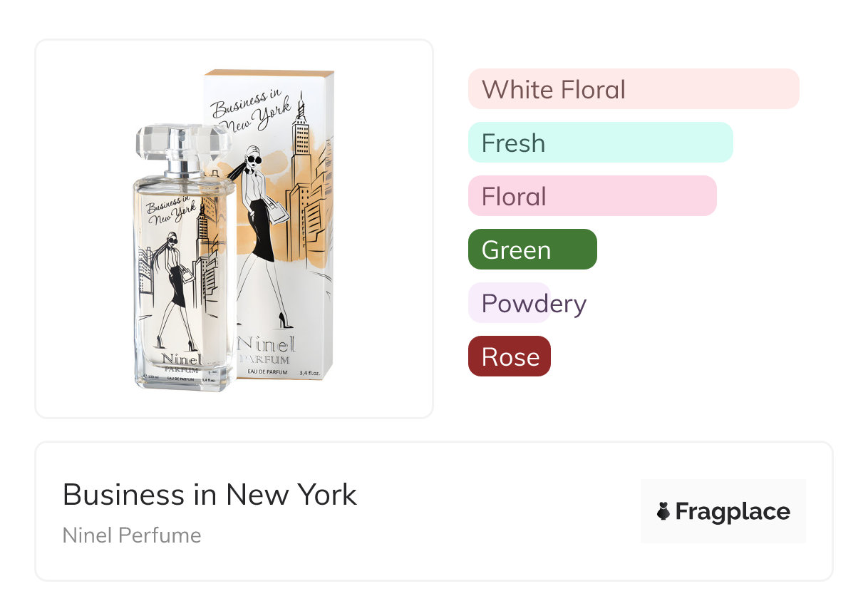Click the crystal bottle cap
The width and height of the screenshot is (868, 616).
[x=182, y=145]
